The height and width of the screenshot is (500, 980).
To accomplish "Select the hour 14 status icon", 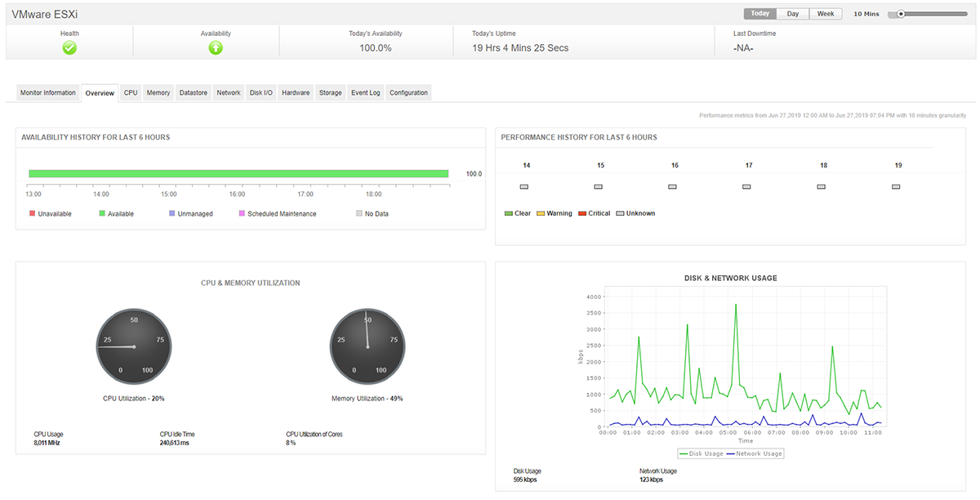I will click(x=526, y=186).
